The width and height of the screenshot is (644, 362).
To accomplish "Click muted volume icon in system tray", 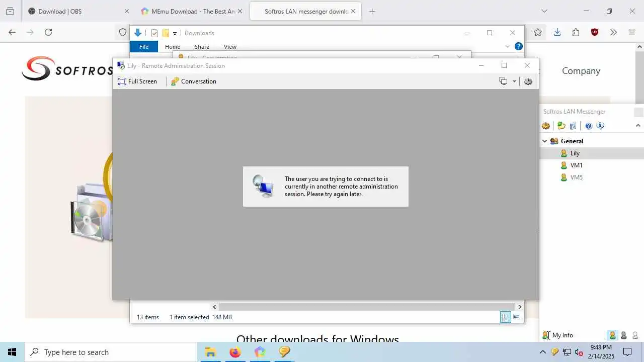I will (x=579, y=352).
